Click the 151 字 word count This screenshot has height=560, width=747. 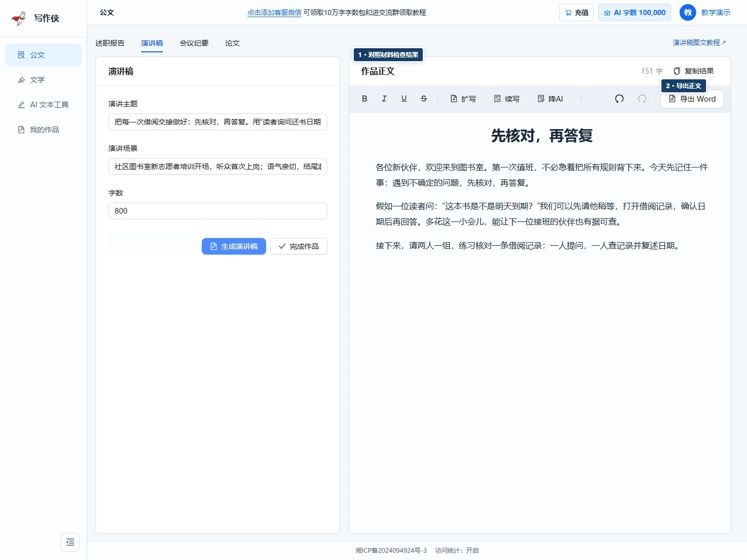(652, 71)
